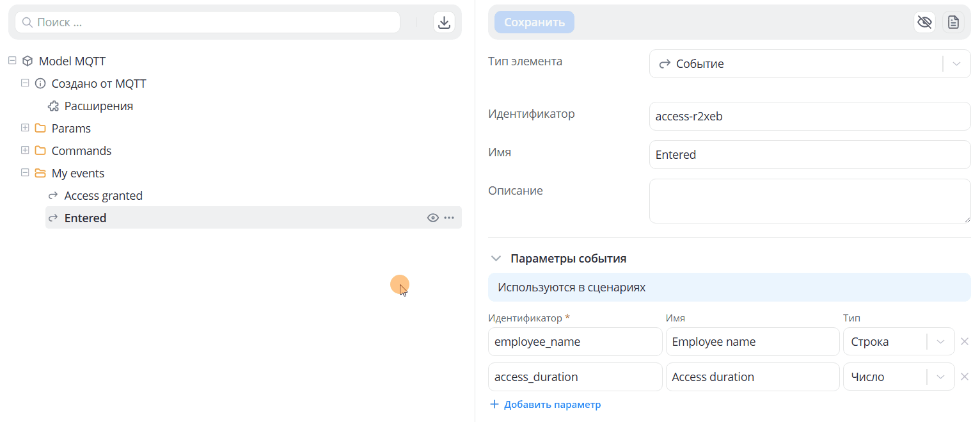This screenshot has width=980, height=422.
Task: Collapse the Параметры события section
Action: point(496,259)
